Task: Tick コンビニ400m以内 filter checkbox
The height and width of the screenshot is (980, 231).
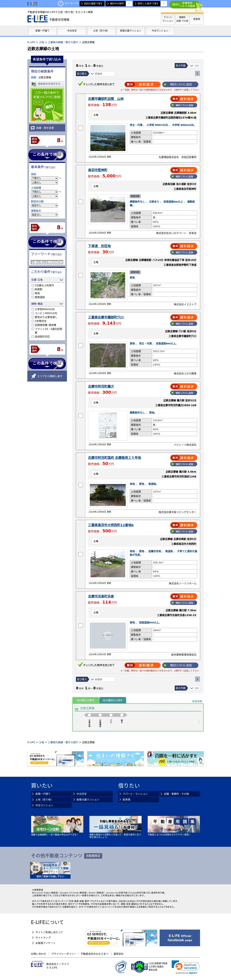Action: click(33, 313)
